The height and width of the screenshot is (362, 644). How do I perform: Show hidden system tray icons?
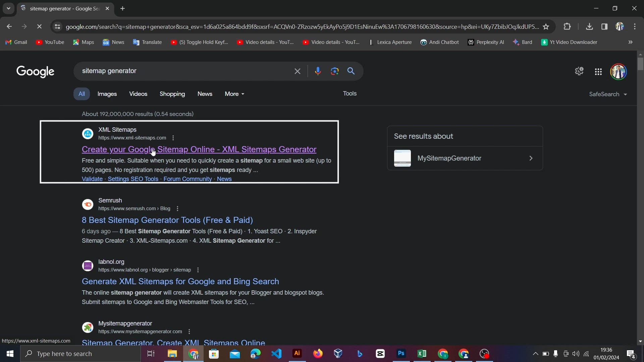click(535, 354)
